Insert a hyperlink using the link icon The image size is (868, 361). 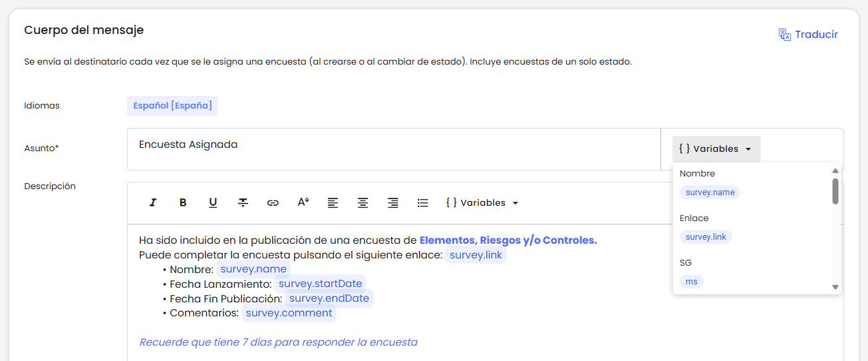(x=273, y=203)
